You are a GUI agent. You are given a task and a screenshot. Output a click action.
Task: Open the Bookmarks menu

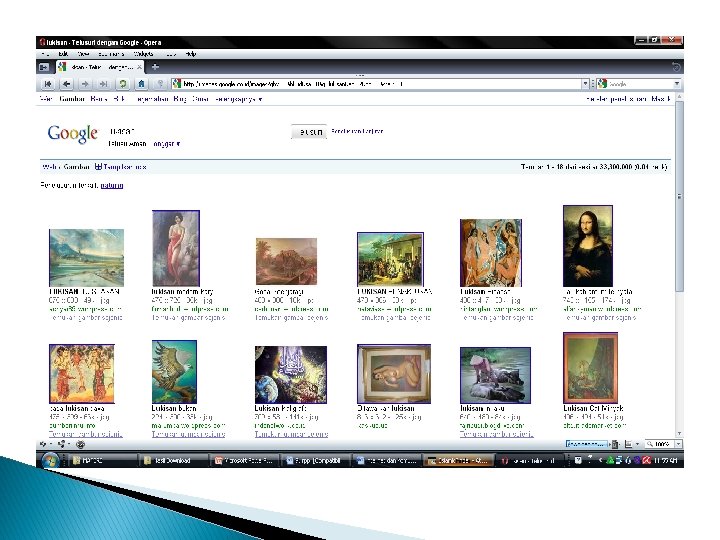[111, 54]
